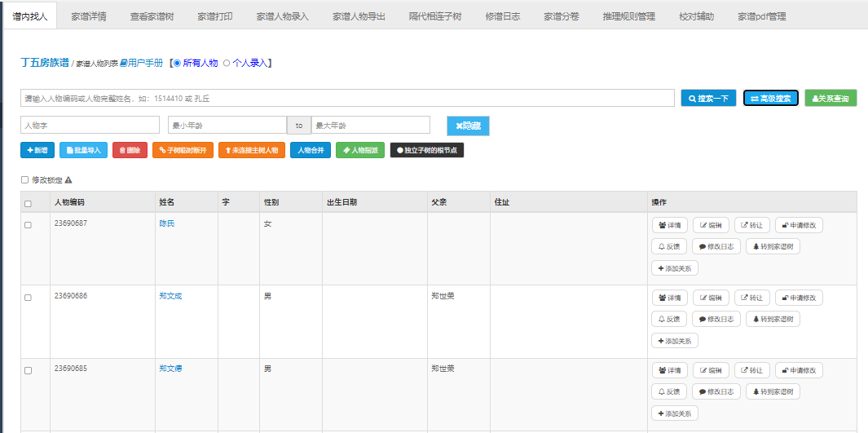Select the 个人录入 radio button
Image resolution: width=868 pixels, height=433 pixels.
point(227,63)
